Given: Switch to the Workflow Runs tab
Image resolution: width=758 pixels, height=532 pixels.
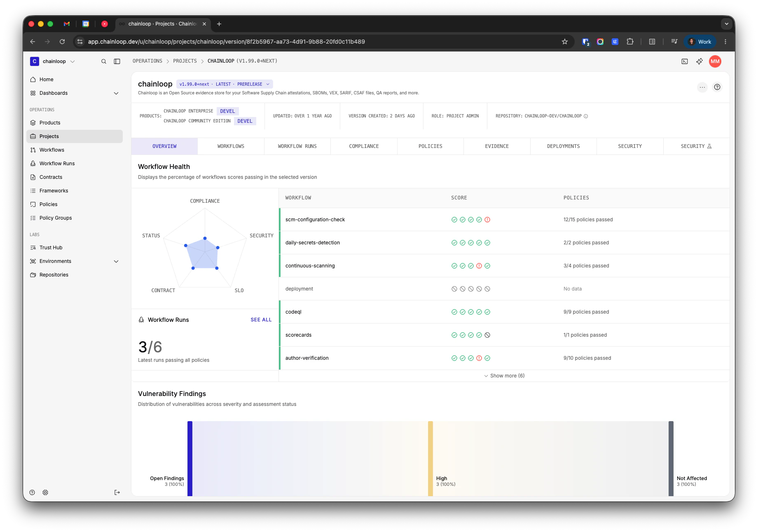Looking at the screenshot, I should click(297, 146).
